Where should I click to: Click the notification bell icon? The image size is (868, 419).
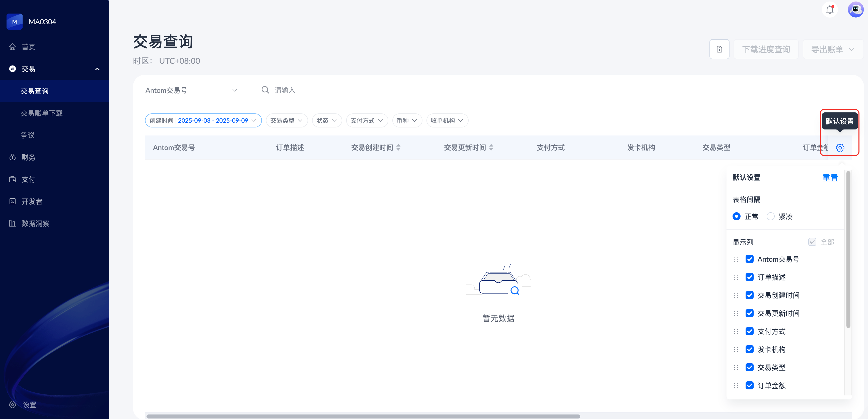coord(830,10)
